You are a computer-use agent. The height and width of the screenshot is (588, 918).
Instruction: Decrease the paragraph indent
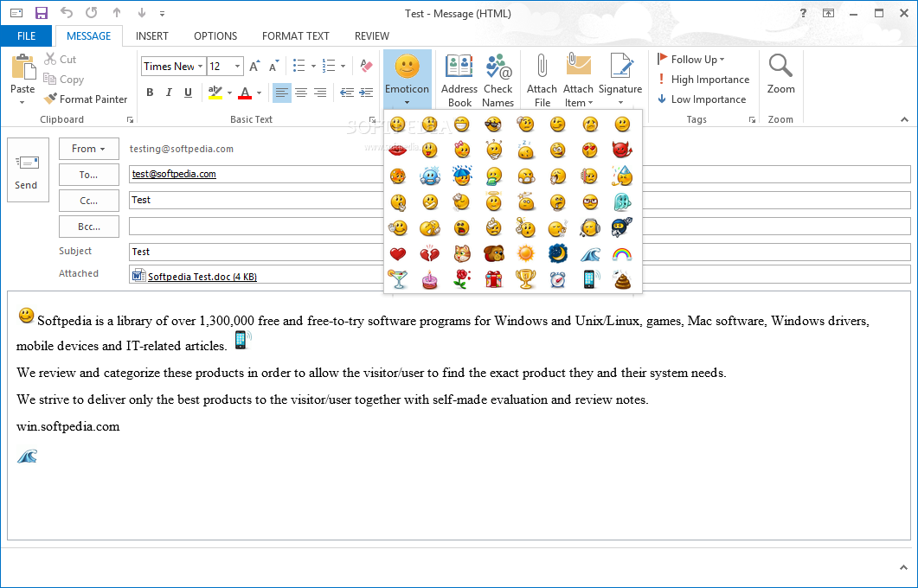coord(347,93)
